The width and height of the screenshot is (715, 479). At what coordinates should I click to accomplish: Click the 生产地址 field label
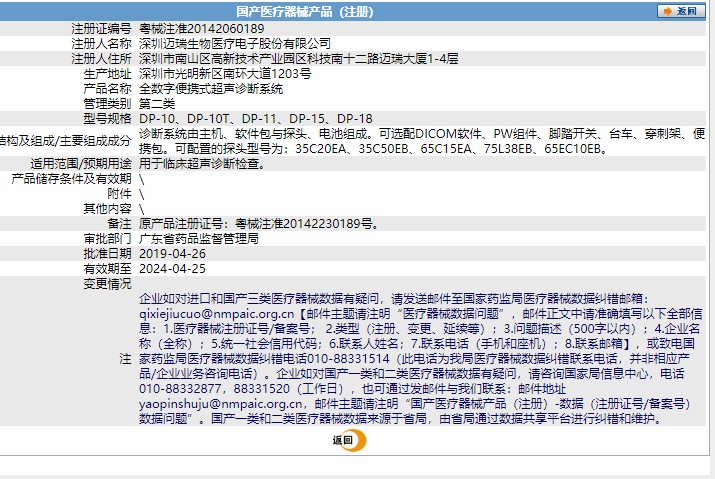point(107,74)
